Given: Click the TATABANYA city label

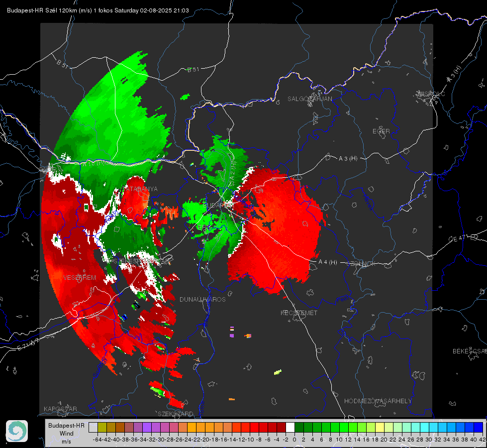Looking at the screenshot, I should 140,189.
